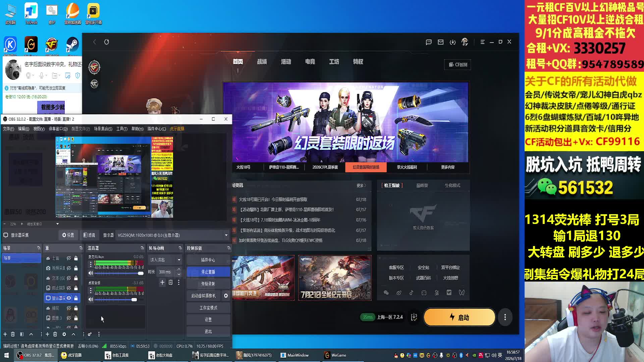This screenshot has height=362, width=644.
Task: Click the CF时刻 button
Action: pyautogui.click(x=458, y=65)
